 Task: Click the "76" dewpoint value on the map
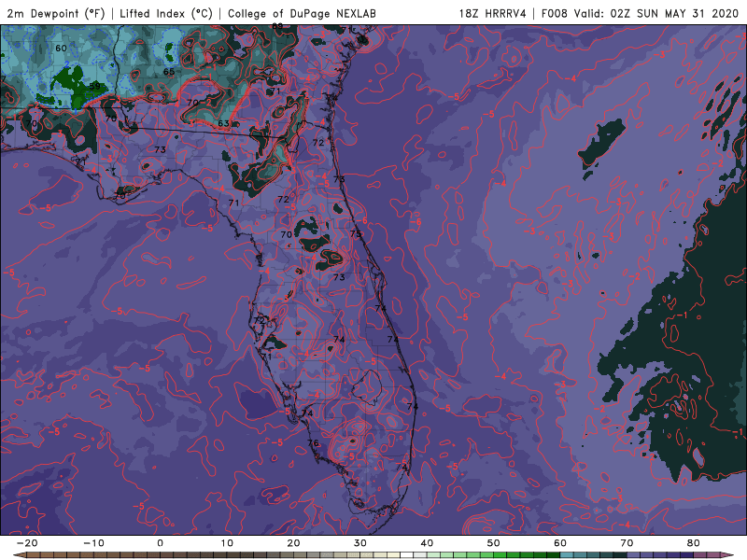(x=313, y=442)
